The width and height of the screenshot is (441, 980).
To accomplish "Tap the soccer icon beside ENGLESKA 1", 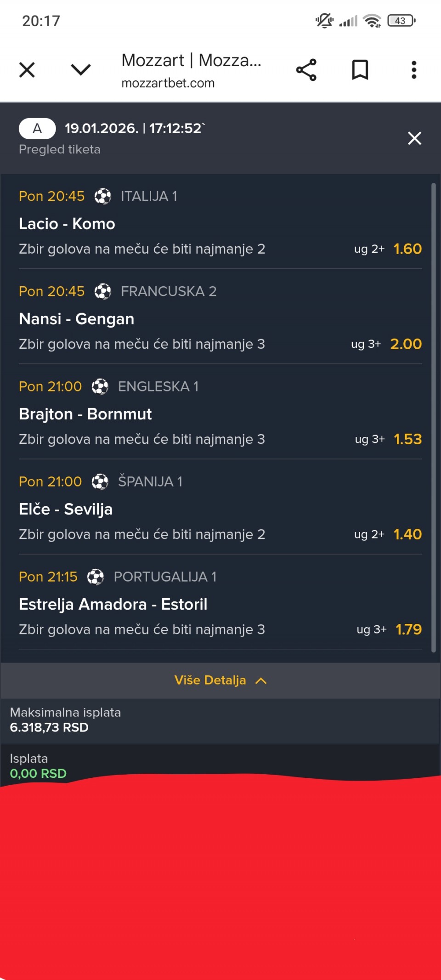I will (100, 387).
